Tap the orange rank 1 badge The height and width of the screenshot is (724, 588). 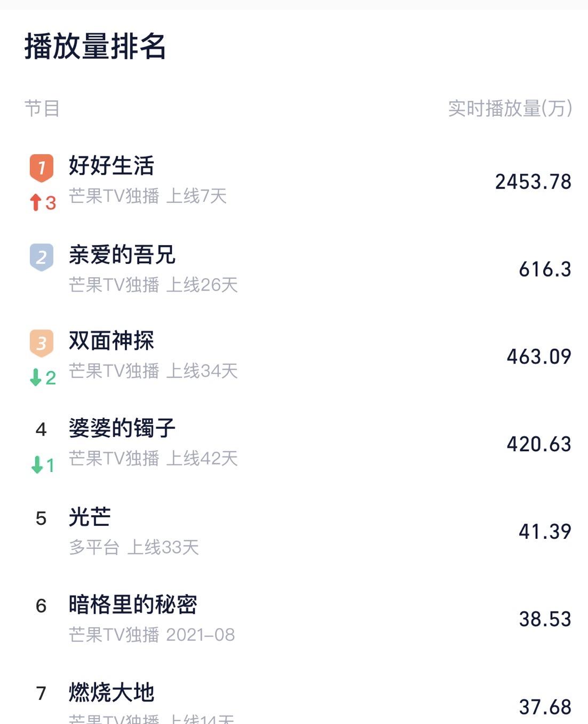pos(41,168)
